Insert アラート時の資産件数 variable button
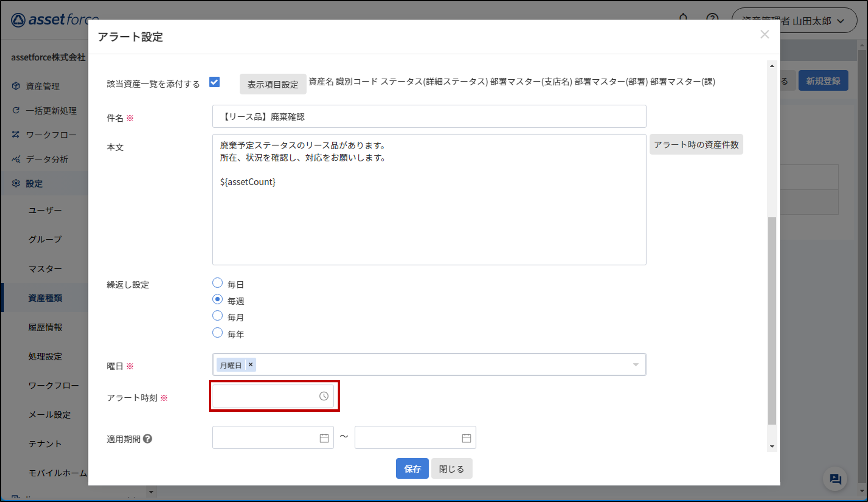Viewport: 868px width, 502px height. pos(696,144)
